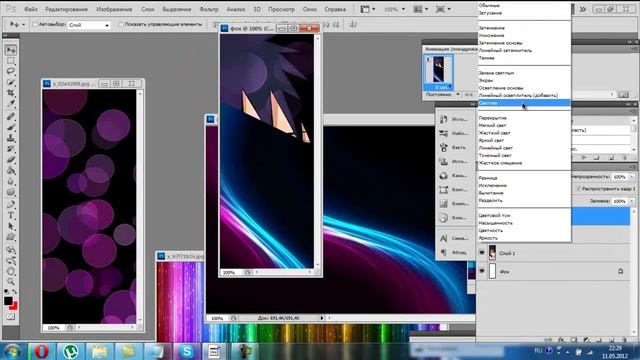640x360 pixels.
Task: Open the Paragraph (Абзац) panel icon
Action: click(444, 253)
